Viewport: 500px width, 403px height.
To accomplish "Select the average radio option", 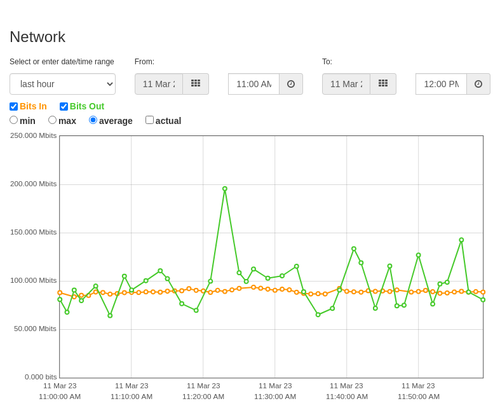I will [x=93, y=120].
